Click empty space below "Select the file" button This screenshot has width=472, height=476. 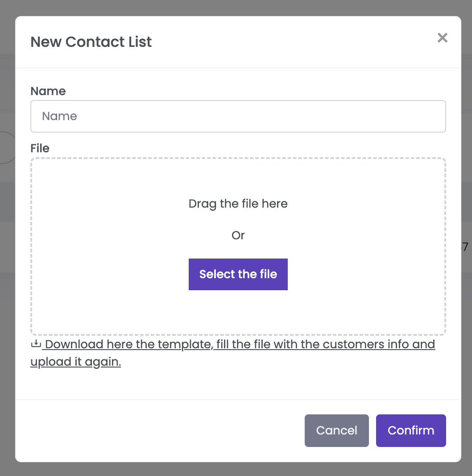click(x=238, y=313)
